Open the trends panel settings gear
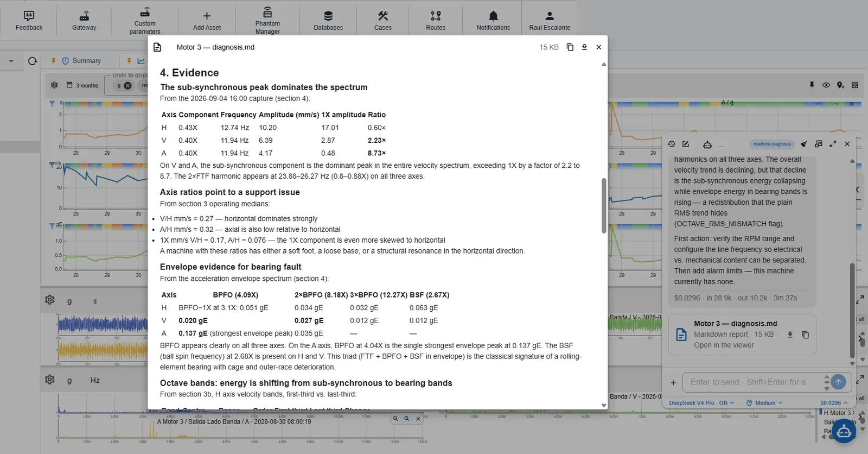 pos(54,85)
